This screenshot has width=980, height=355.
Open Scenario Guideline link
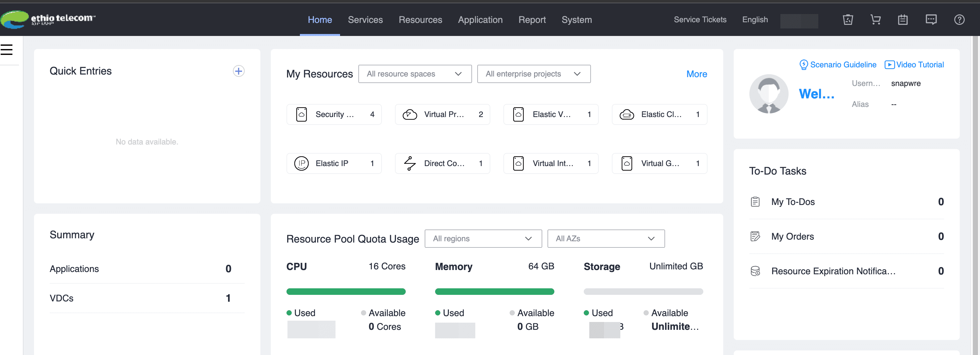click(x=838, y=65)
